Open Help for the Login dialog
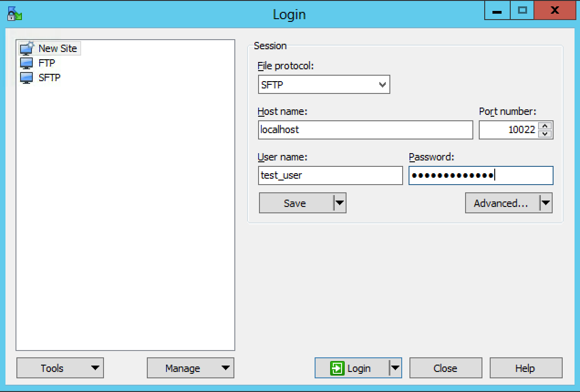This screenshot has width=580, height=392. tap(526, 368)
